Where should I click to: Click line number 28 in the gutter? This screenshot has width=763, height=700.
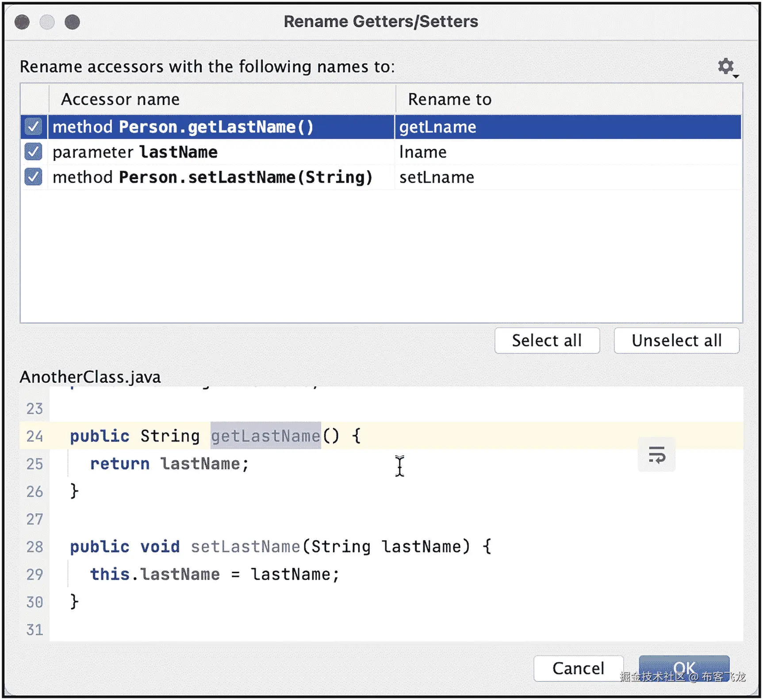(x=35, y=547)
